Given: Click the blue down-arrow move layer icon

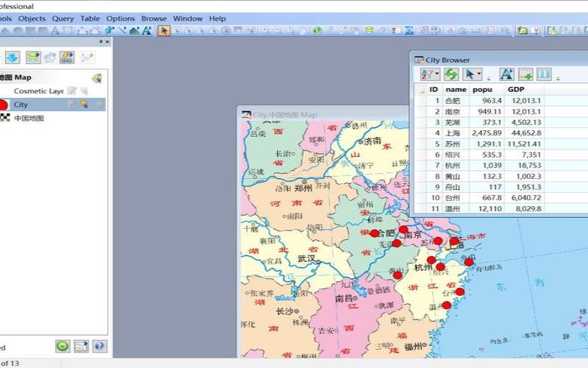Looking at the screenshot, I should (x=13, y=57).
